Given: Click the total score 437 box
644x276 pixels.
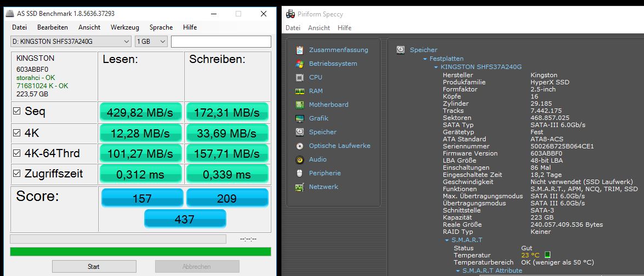Looking at the screenshot, I should click(x=185, y=219).
